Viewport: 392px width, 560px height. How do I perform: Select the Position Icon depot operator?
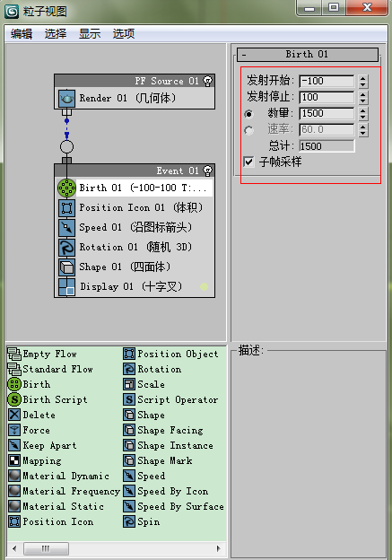[51, 521]
